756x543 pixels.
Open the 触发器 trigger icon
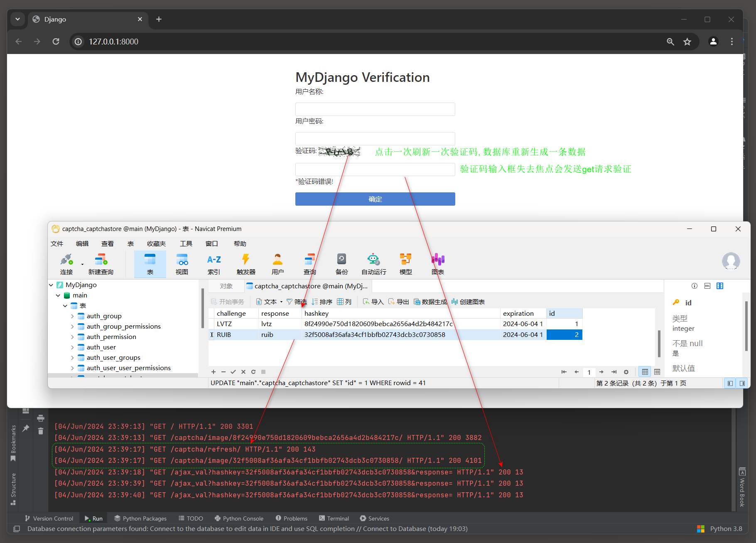coord(246,264)
